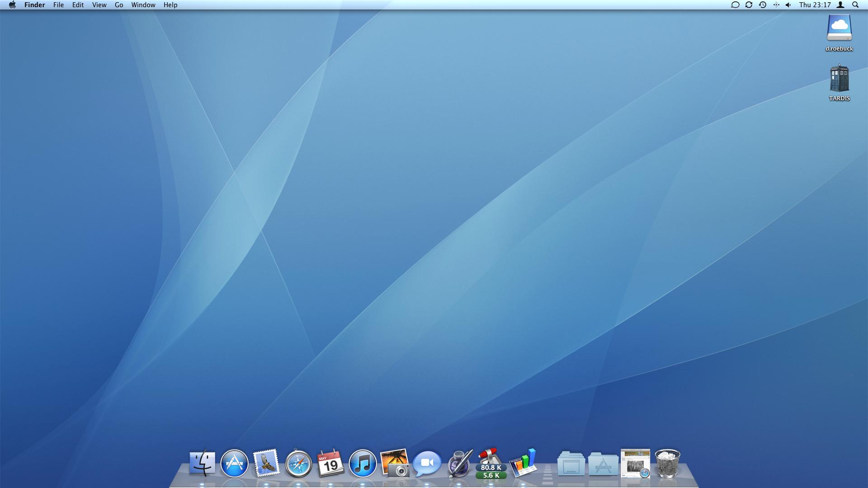The image size is (868, 488).
Task: Open Safari compass icon in Dock
Action: click(298, 463)
